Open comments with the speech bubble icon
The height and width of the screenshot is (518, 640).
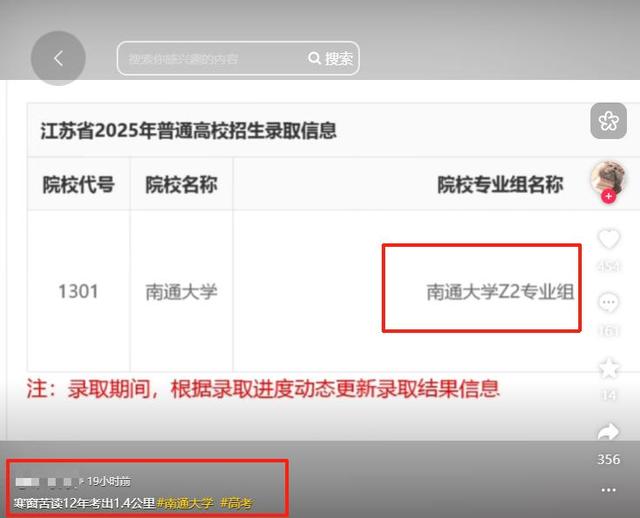[x=609, y=302]
